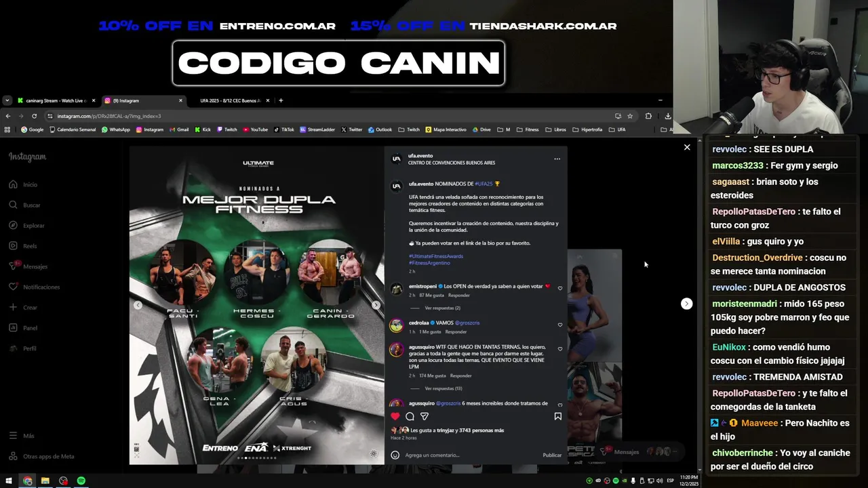Reply to emistropeni with Responder
This screenshot has width=868, height=488.
pos(459,295)
